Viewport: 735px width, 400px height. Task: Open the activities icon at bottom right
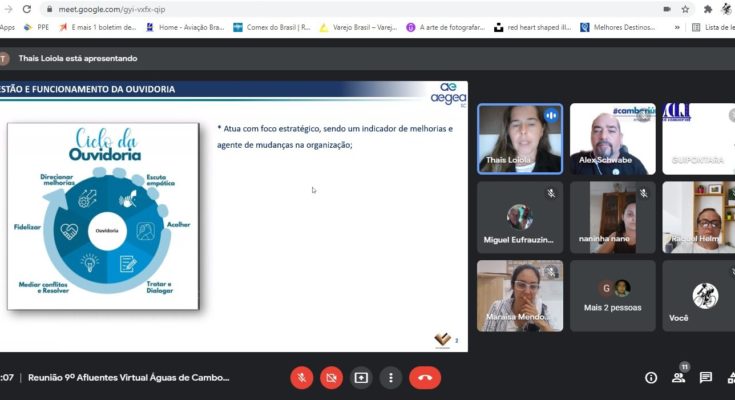point(731,378)
